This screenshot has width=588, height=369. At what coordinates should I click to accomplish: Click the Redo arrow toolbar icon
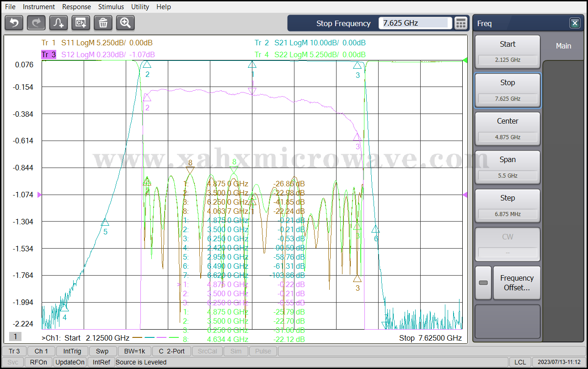click(36, 22)
